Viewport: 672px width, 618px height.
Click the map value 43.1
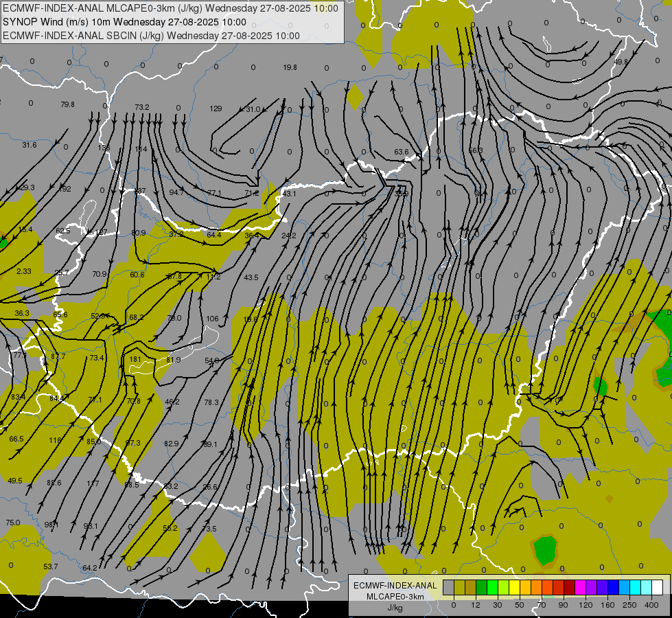point(289,194)
